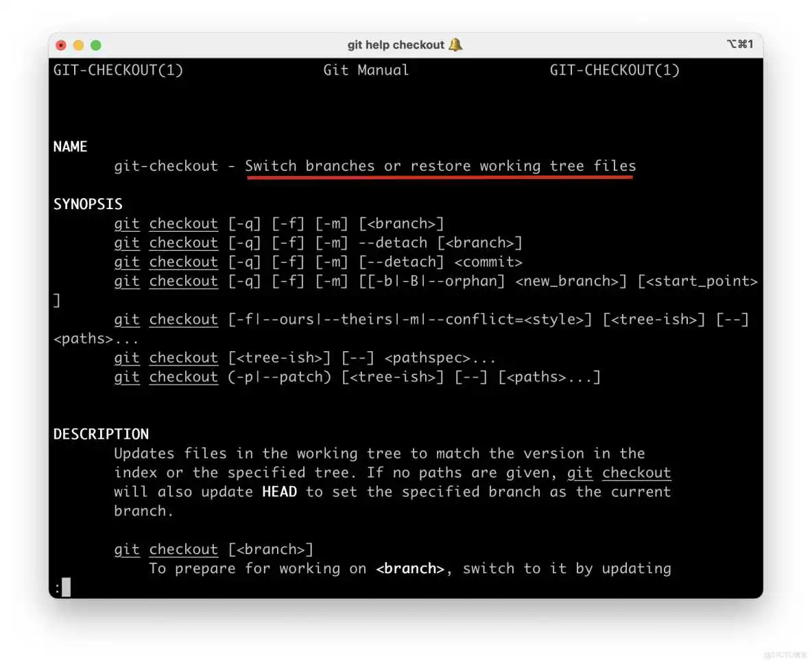
Task: Click the green zoom traffic light
Action: 95,43
